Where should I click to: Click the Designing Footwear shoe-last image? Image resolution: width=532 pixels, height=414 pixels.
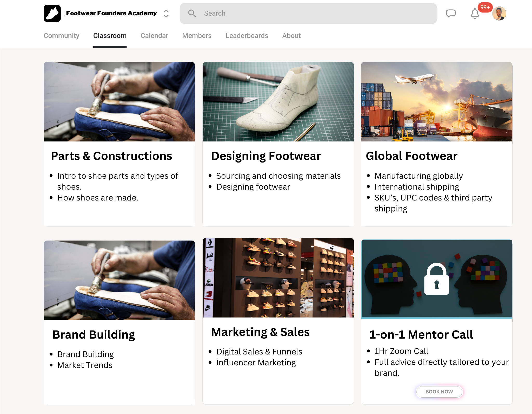278,102
